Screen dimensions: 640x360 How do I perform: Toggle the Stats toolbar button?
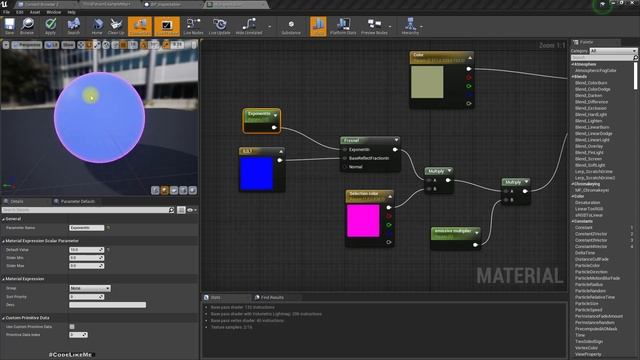[x=318, y=26]
